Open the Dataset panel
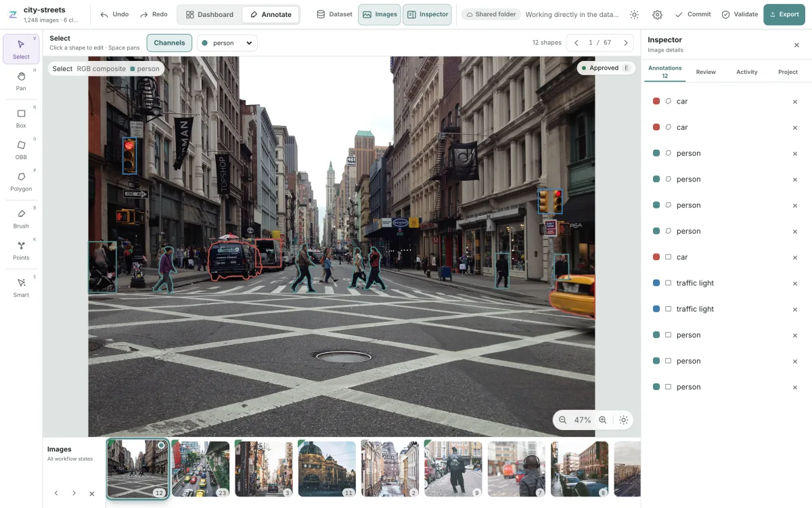812x508 pixels. click(334, 14)
